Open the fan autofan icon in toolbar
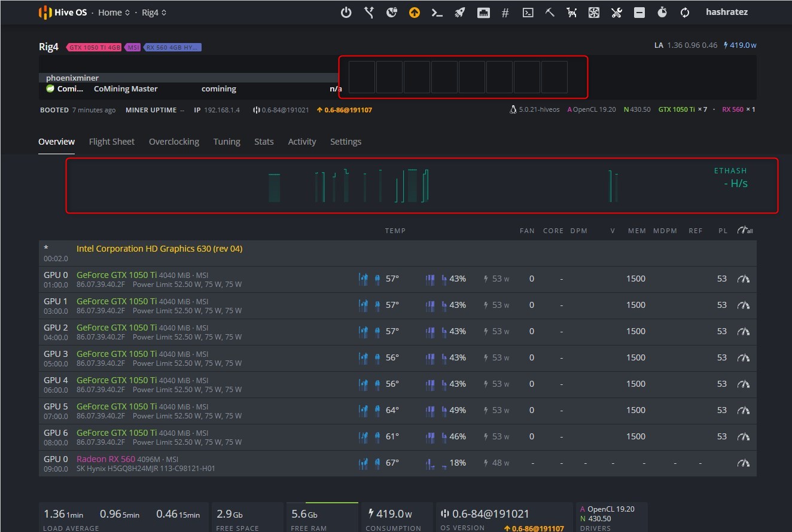Screen dimensions: 792x532 tap(594, 13)
